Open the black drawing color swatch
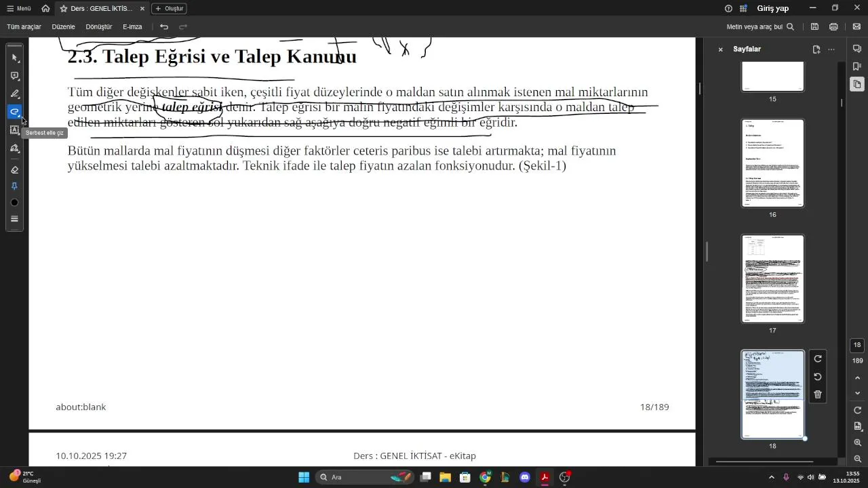This screenshot has height=488, width=868. click(x=15, y=203)
